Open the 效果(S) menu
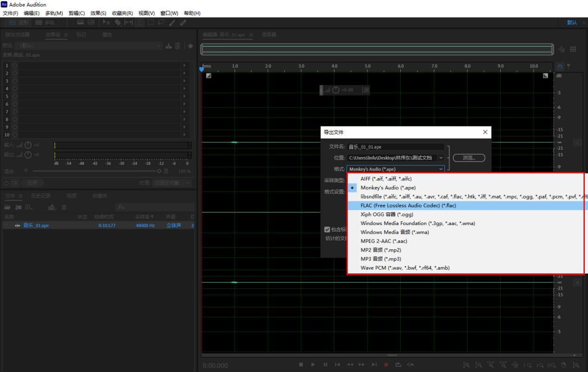 pos(98,13)
